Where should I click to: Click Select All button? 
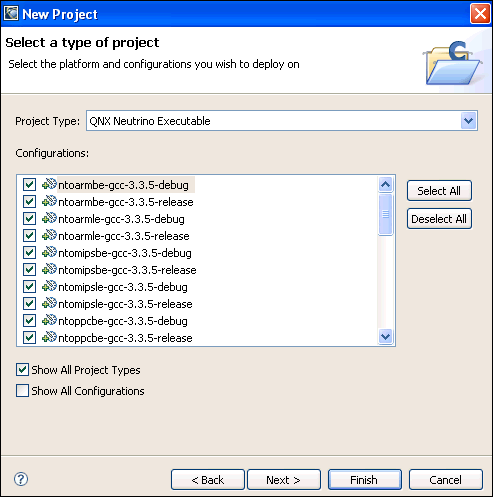(x=439, y=191)
